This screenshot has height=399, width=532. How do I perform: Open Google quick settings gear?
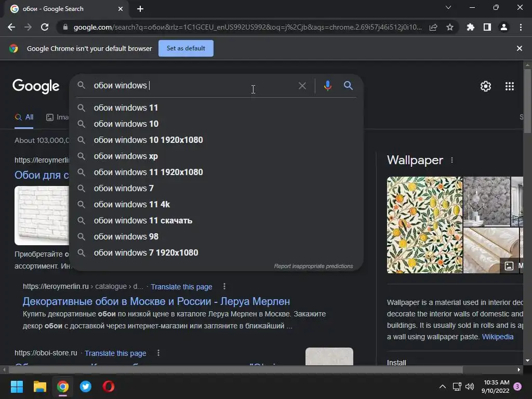(x=486, y=86)
